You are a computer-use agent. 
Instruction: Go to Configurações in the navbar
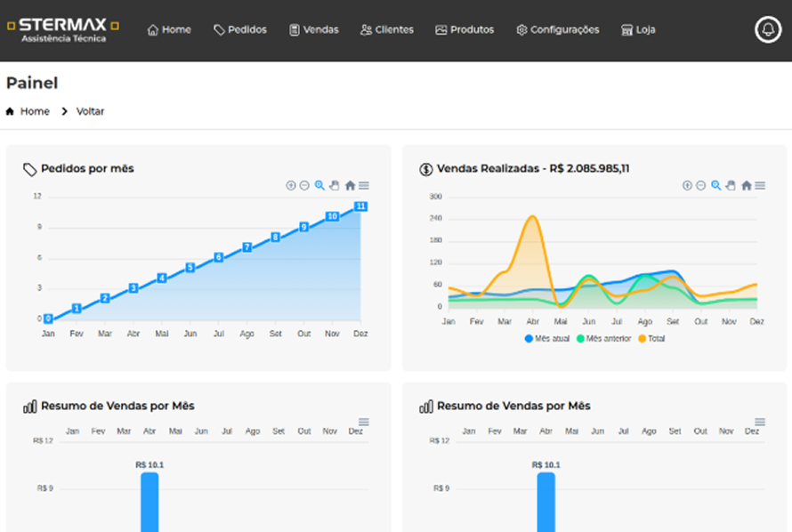[557, 29]
